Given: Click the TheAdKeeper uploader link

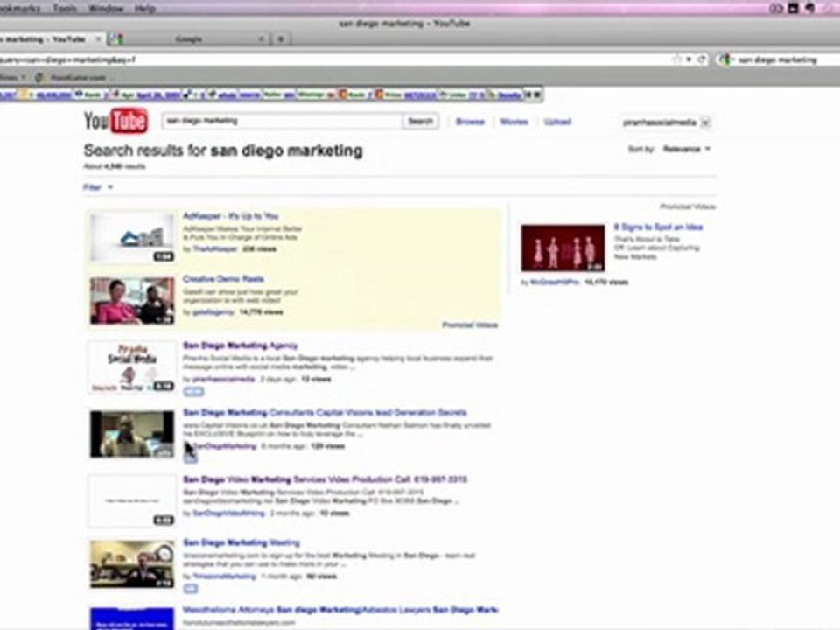Looking at the screenshot, I should pos(214,248).
